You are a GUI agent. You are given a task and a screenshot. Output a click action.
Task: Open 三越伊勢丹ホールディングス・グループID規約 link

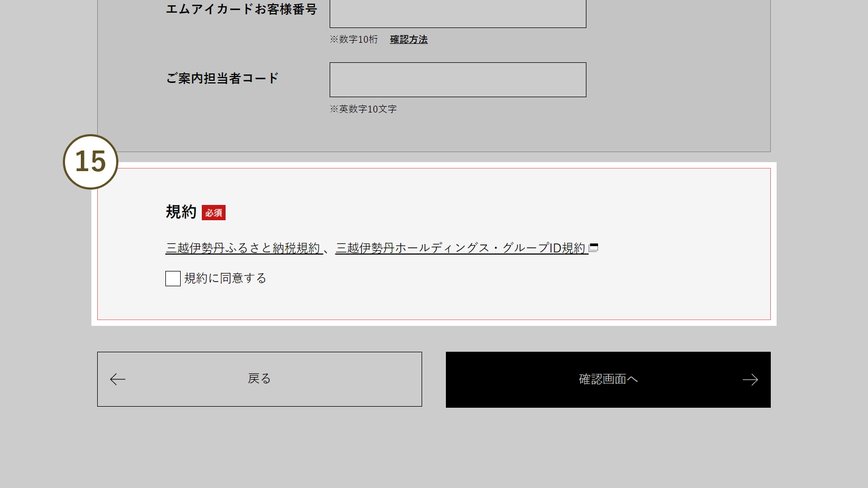(x=461, y=248)
